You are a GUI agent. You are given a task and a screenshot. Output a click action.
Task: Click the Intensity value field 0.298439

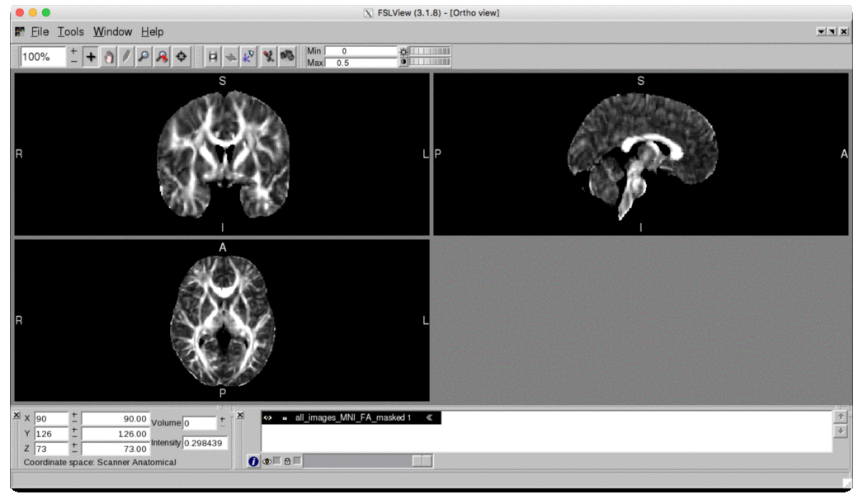coord(205,443)
